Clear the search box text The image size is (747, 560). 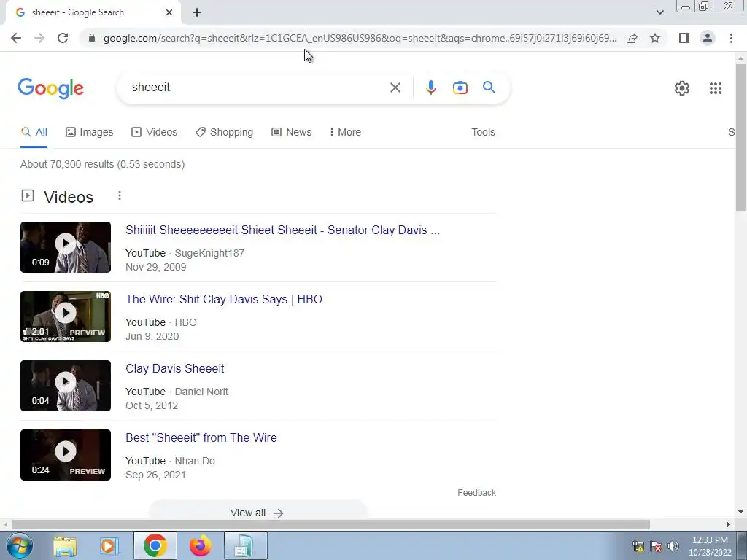coord(395,87)
